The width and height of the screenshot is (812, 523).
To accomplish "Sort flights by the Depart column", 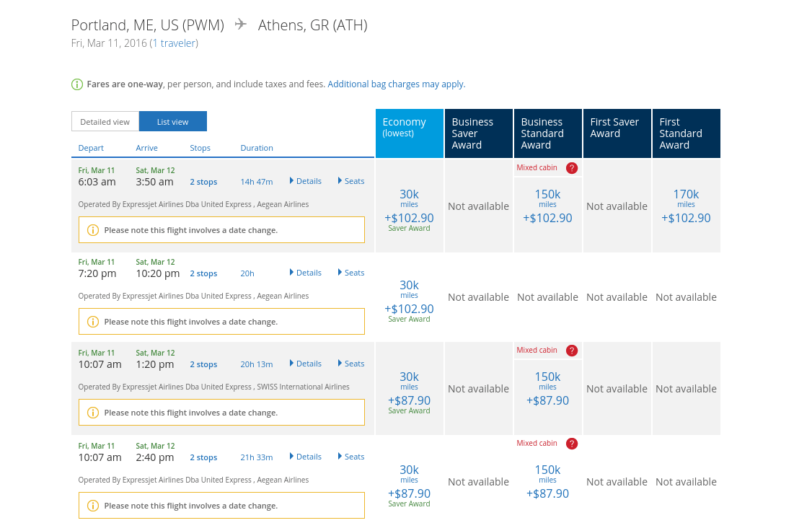I will coord(91,148).
